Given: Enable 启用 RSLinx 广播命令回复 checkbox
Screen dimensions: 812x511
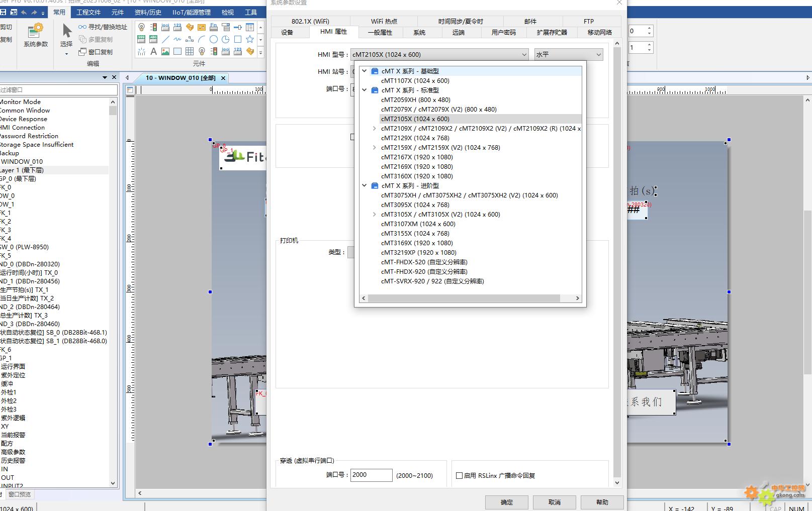Looking at the screenshot, I should (x=459, y=475).
